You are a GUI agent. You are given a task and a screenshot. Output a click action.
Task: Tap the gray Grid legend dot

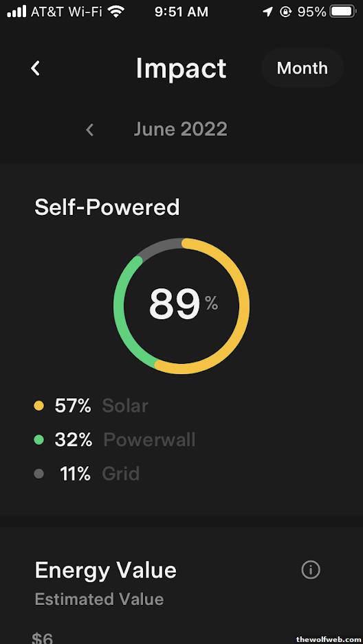(x=39, y=474)
